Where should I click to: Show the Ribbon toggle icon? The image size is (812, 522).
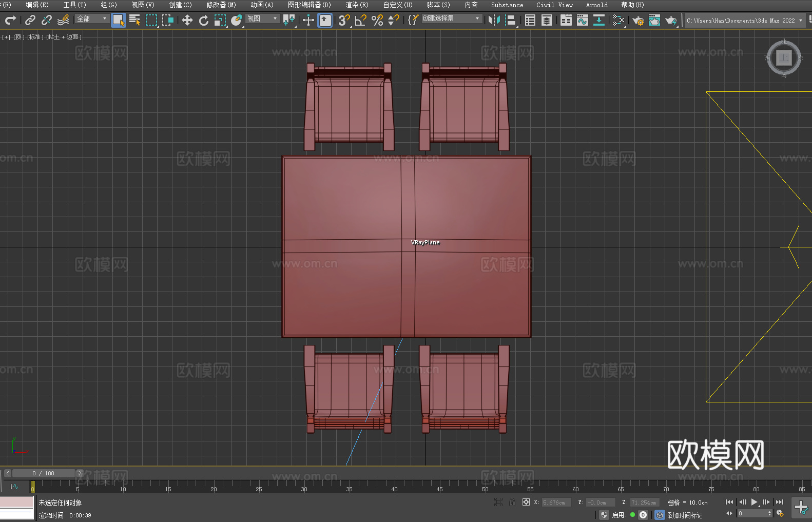pyautogui.click(x=566, y=20)
